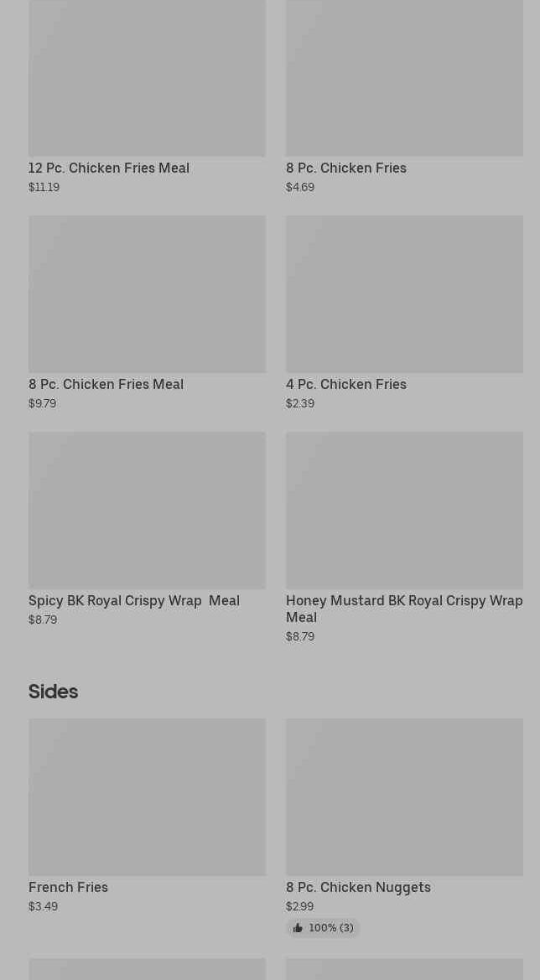Click the Spicy BK Royal Crispy Wrap Meal name
The image size is (540, 980).
pos(134,600)
